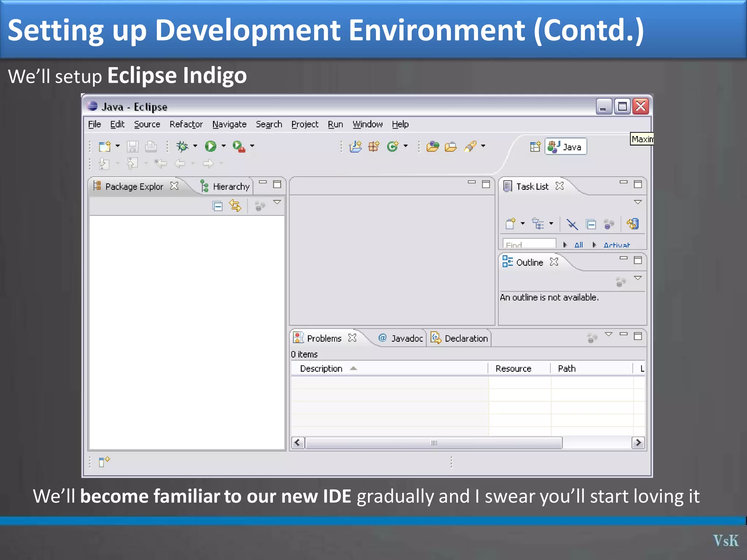Toggle Link with Editor in Package Explorer

tap(235, 206)
